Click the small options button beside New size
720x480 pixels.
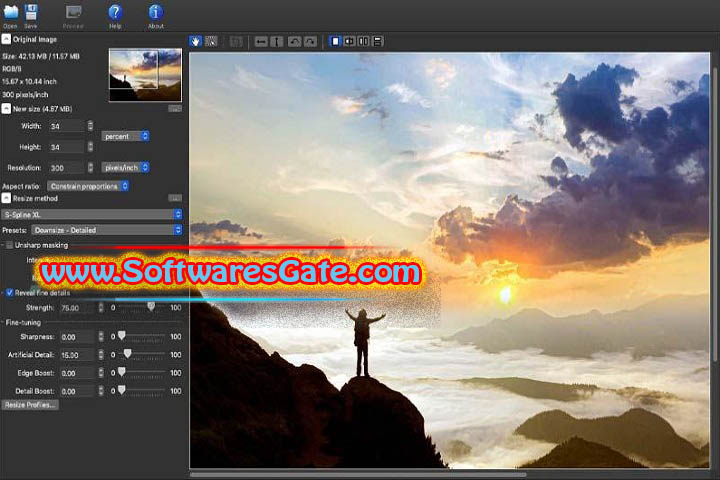(175, 108)
